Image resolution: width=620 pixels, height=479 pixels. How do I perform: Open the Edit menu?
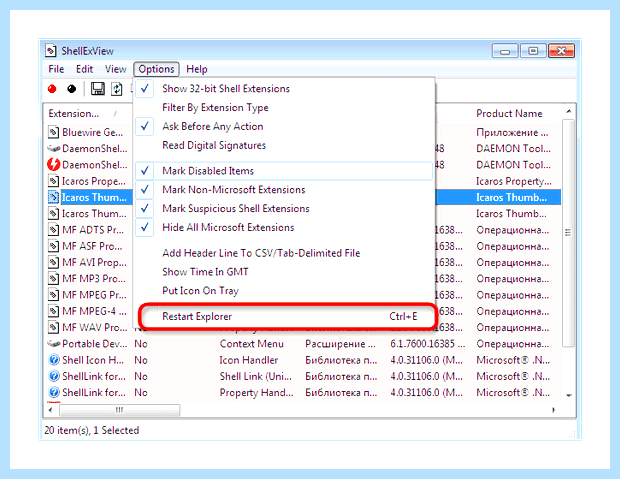click(x=84, y=69)
